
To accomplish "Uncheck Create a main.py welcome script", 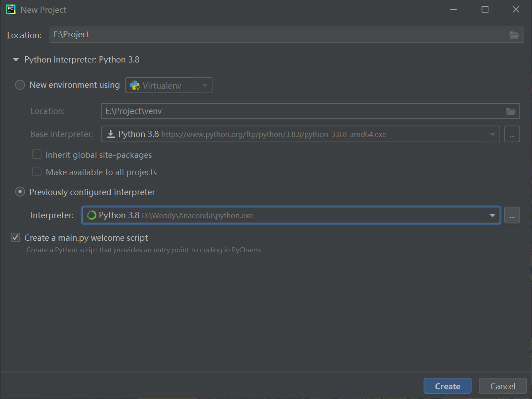I will pos(16,238).
